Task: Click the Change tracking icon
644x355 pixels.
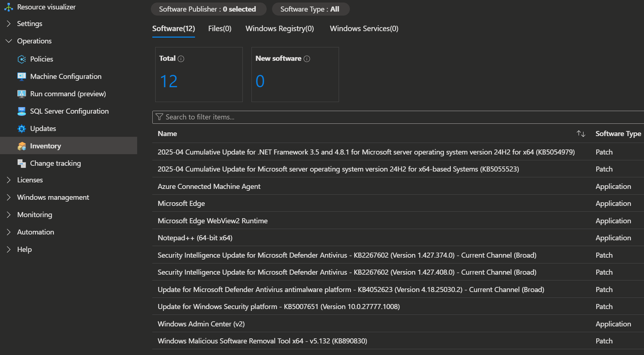Action: click(22, 163)
